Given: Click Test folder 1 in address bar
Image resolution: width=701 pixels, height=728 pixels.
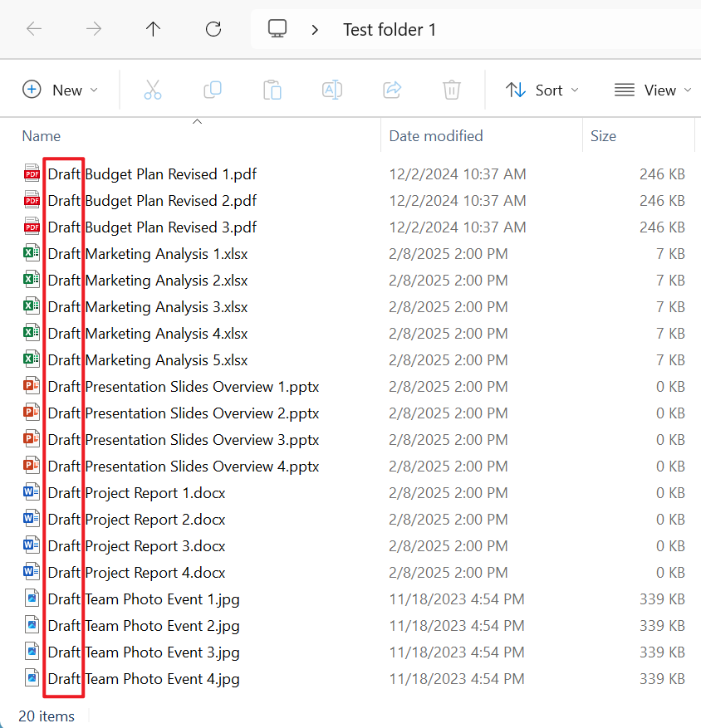Looking at the screenshot, I should (390, 30).
